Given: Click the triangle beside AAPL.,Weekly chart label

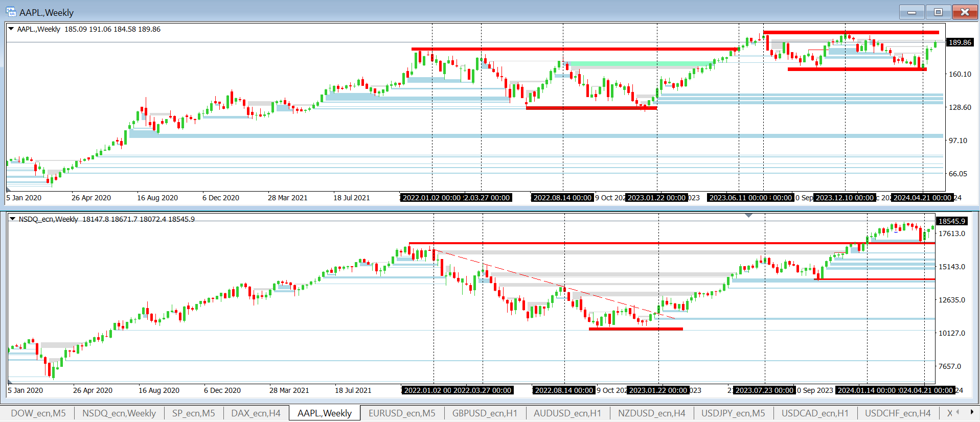Looking at the screenshot, I should 11,29.
